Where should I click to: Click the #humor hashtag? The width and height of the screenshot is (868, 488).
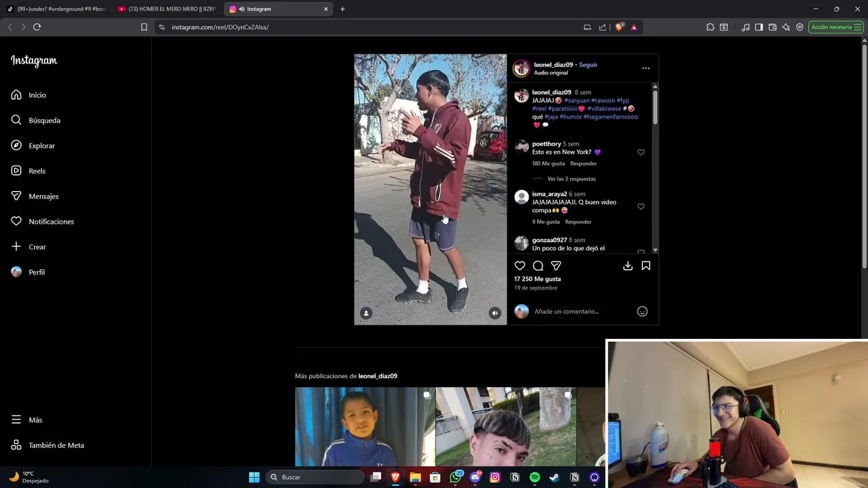click(x=571, y=117)
